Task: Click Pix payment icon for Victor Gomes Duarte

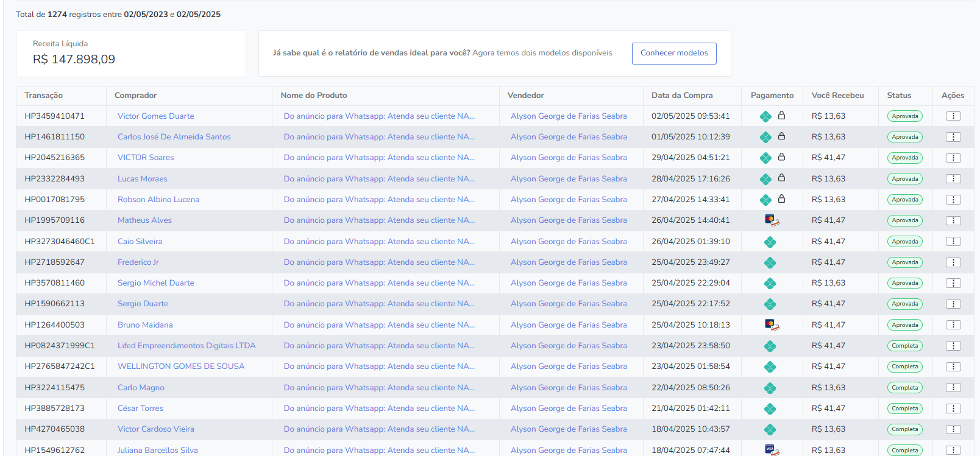Action: [765, 116]
